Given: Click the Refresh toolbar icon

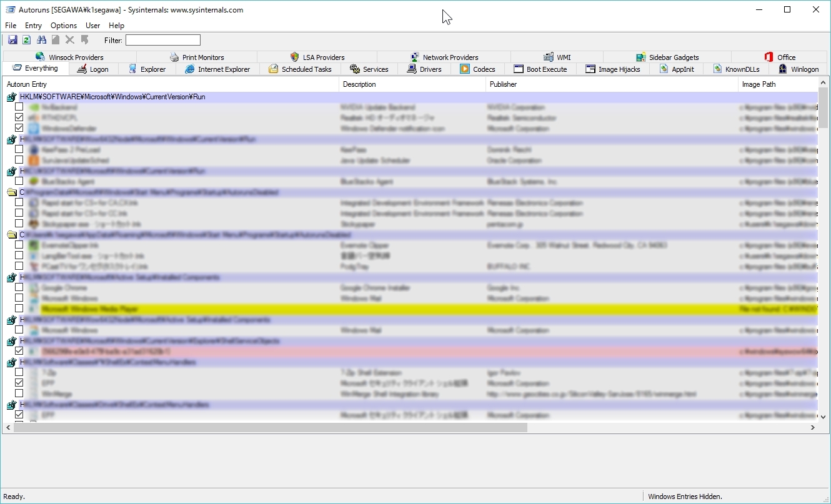Looking at the screenshot, I should coord(27,40).
